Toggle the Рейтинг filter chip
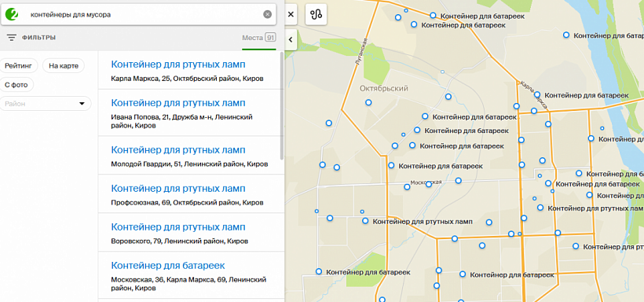The image size is (644, 302). coord(19,65)
